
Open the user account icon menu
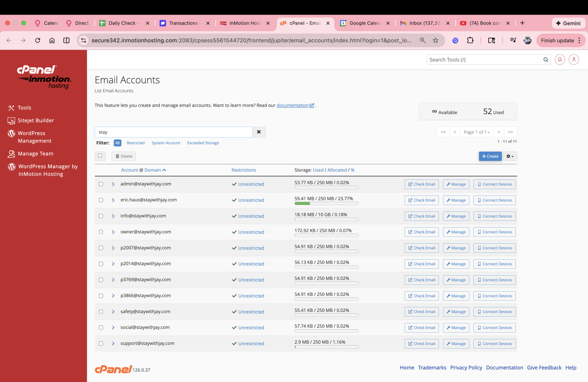click(574, 59)
